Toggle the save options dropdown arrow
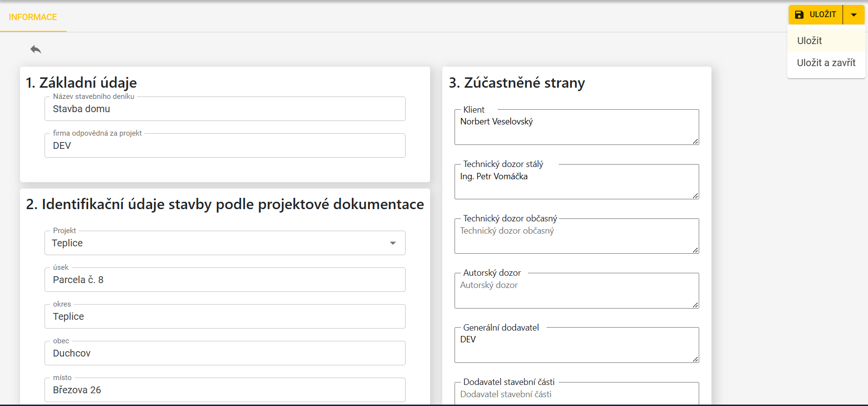 [x=854, y=15]
